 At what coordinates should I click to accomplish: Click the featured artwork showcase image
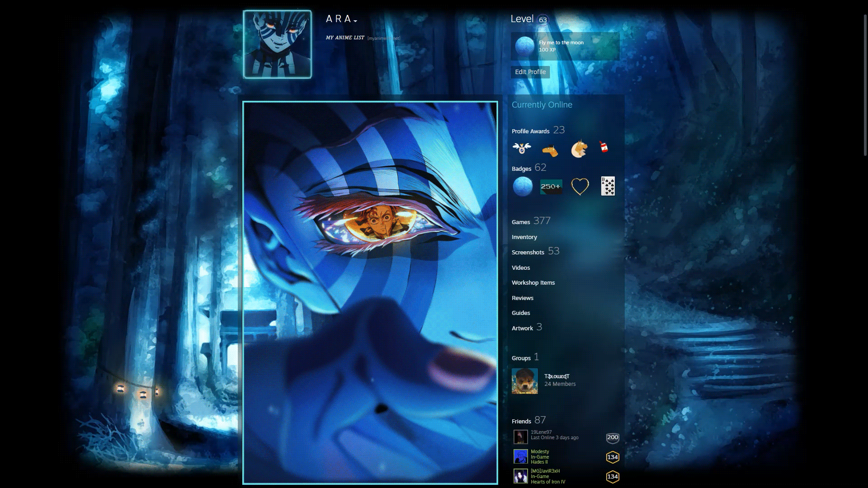click(x=370, y=293)
